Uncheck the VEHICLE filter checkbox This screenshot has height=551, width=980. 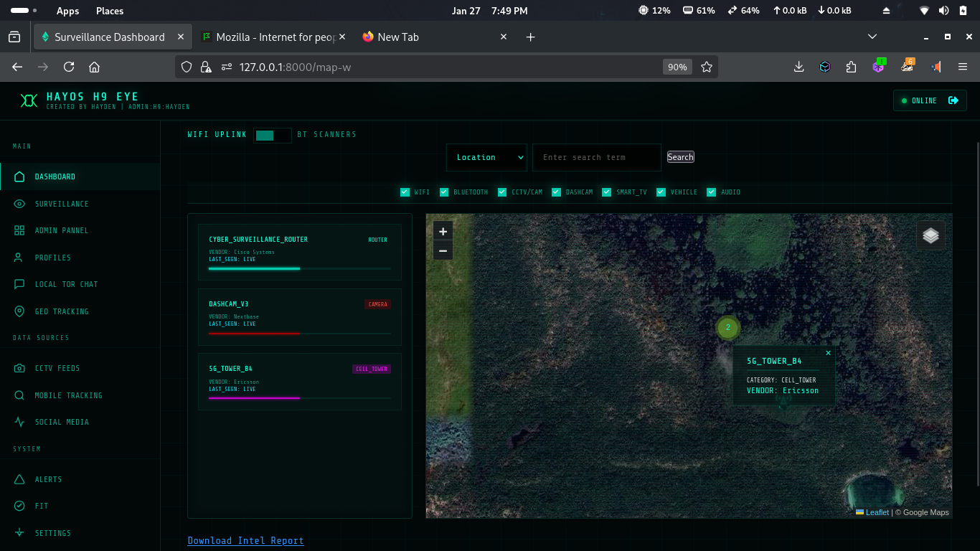click(x=661, y=192)
